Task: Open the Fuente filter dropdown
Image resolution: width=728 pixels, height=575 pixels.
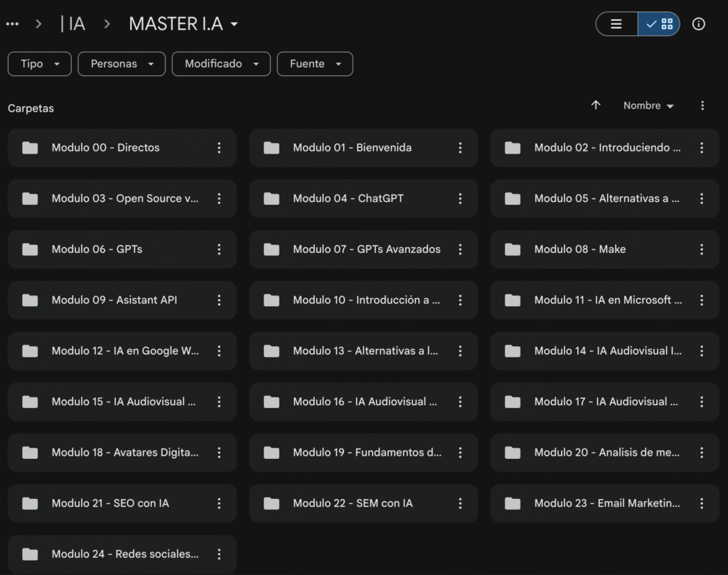Action: tap(315, 64)
